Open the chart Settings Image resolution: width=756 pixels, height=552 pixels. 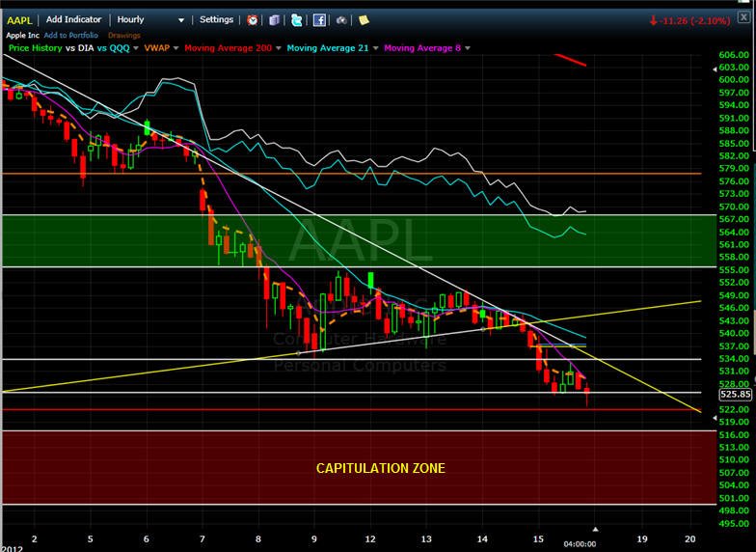pos(216,19)
